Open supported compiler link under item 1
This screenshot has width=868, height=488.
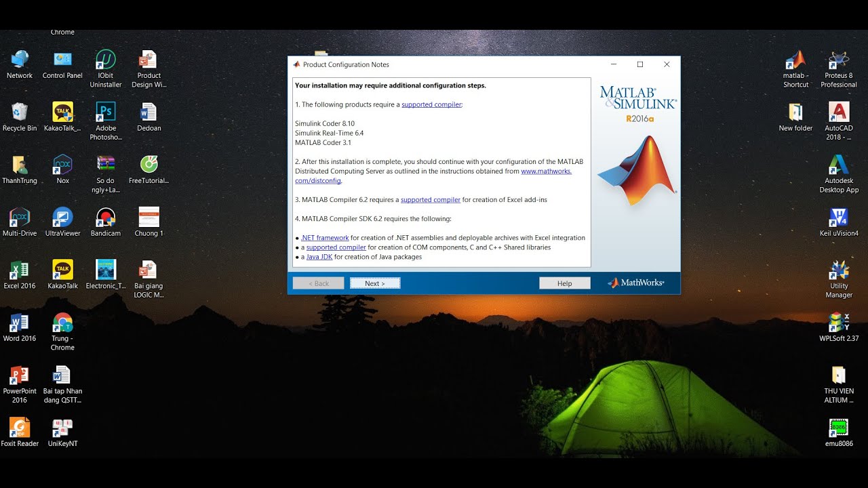431,104
